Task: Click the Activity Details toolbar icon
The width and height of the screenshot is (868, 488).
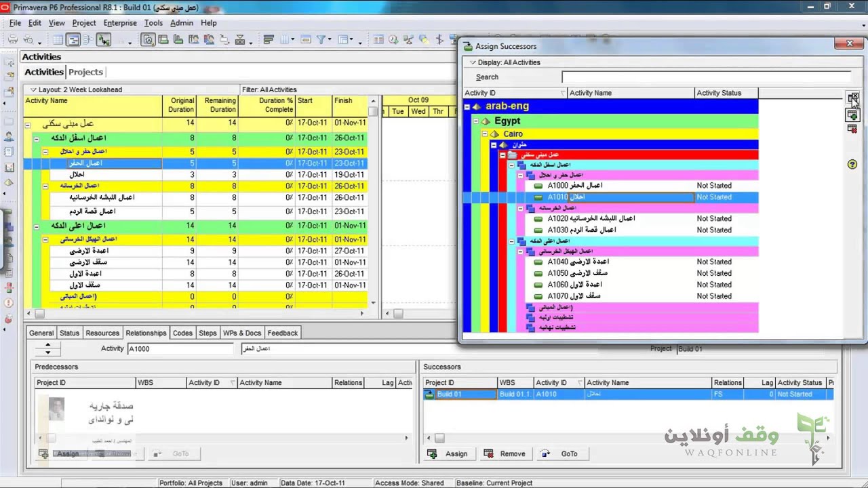Action: [147, 40]
